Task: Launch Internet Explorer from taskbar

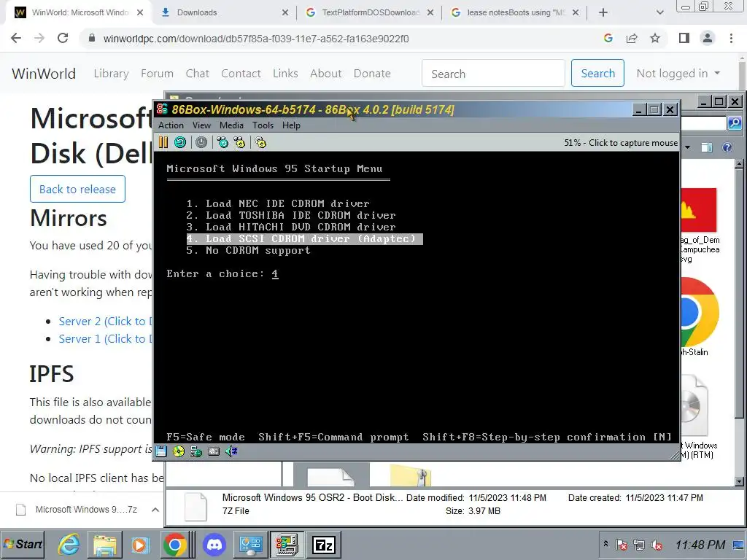Action: 69,544
